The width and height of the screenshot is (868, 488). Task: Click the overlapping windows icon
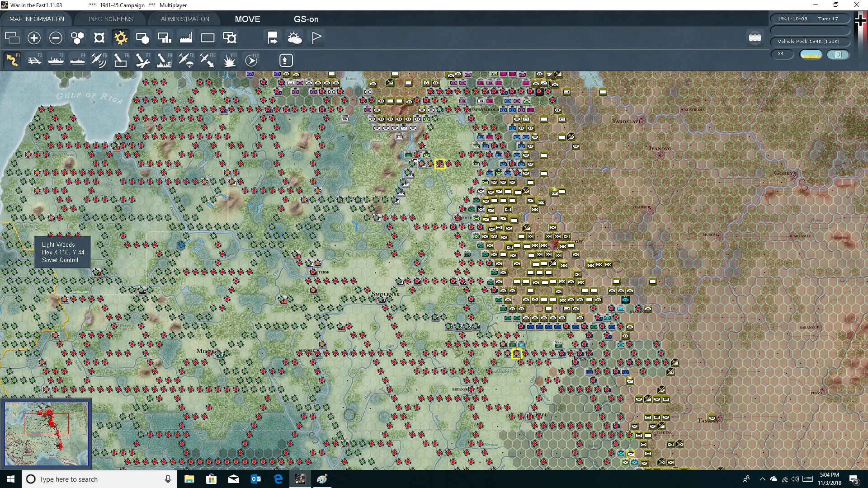click(x=12, y=38)
